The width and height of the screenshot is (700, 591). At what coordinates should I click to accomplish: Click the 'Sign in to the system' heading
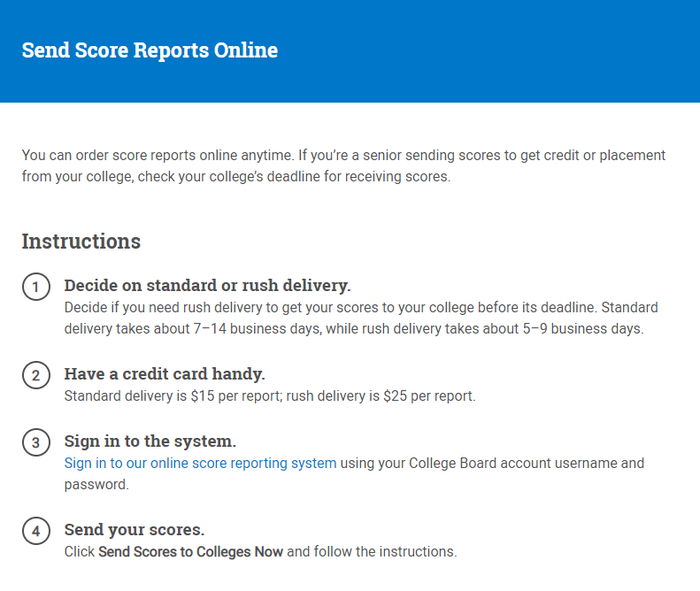150,441
